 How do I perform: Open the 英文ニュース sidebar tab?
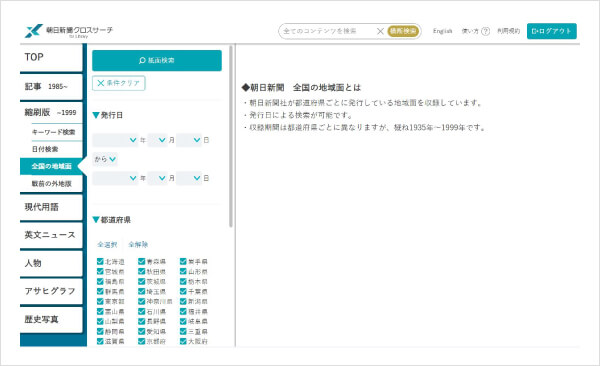pos(51,235)
